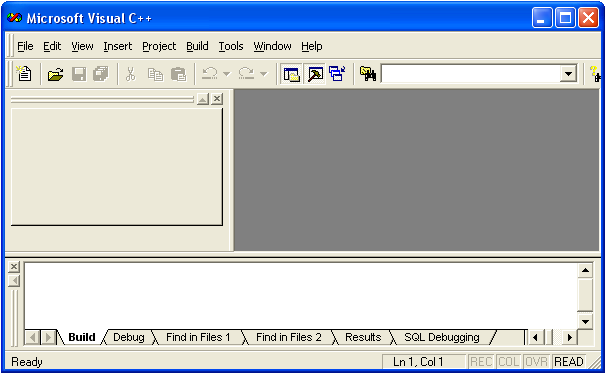Open the Edit menu

(x=52, y=46)
